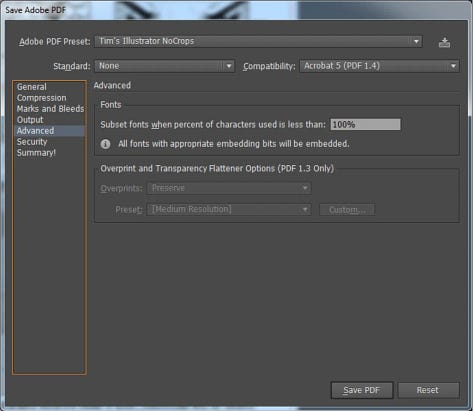Click the Fonts group label
The width and height of the screenshot is (474, 411).
pos(111,105)
